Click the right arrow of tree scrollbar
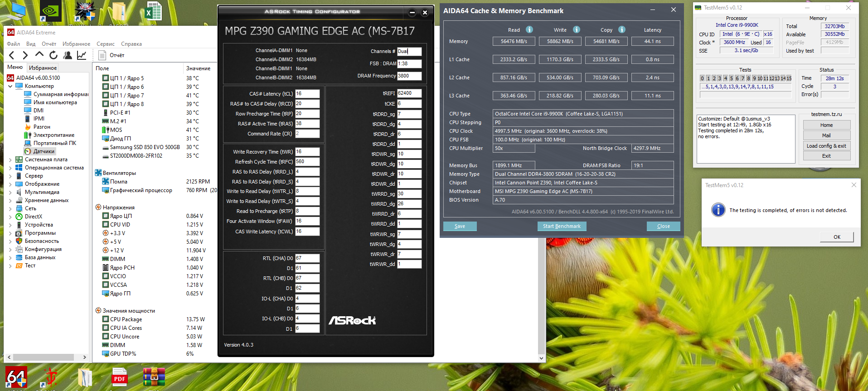 coord(84,357)
